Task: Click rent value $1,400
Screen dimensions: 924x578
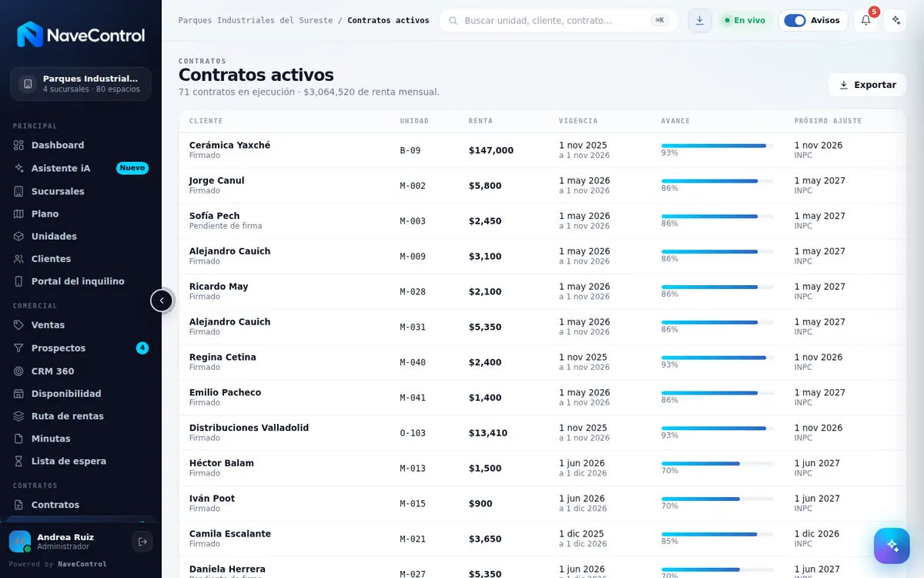Action: 485,398
